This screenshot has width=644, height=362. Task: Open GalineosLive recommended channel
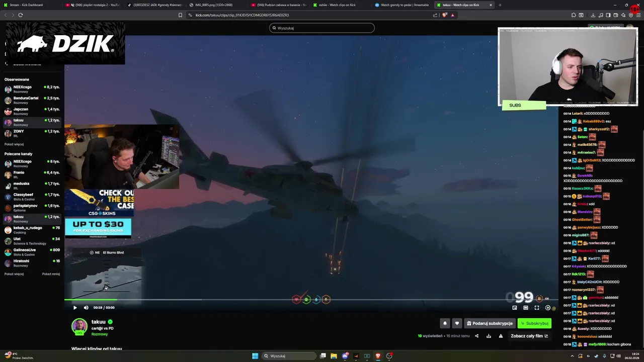[x=32, y=252]
